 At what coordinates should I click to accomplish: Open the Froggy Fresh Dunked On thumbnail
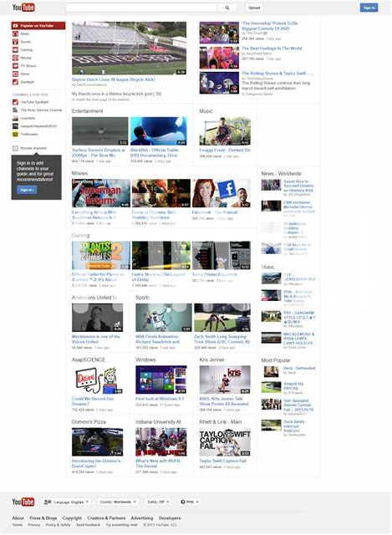pyautogui.click(x=225, y=131)
